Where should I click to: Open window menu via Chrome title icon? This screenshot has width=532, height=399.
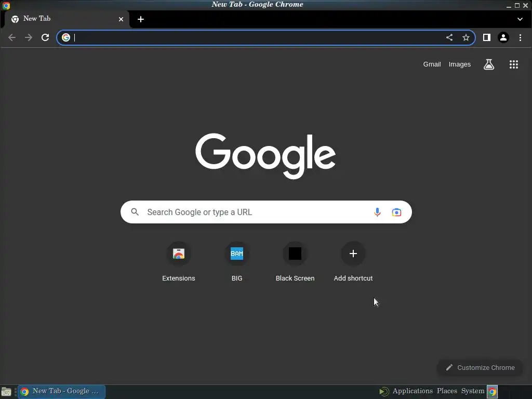coord(6,5)
